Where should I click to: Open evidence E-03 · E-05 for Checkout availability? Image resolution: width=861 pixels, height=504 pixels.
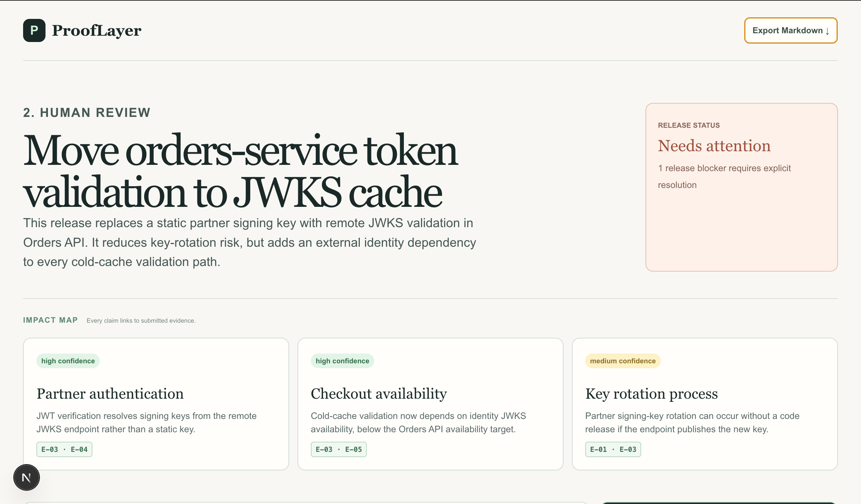click(339, 449)
